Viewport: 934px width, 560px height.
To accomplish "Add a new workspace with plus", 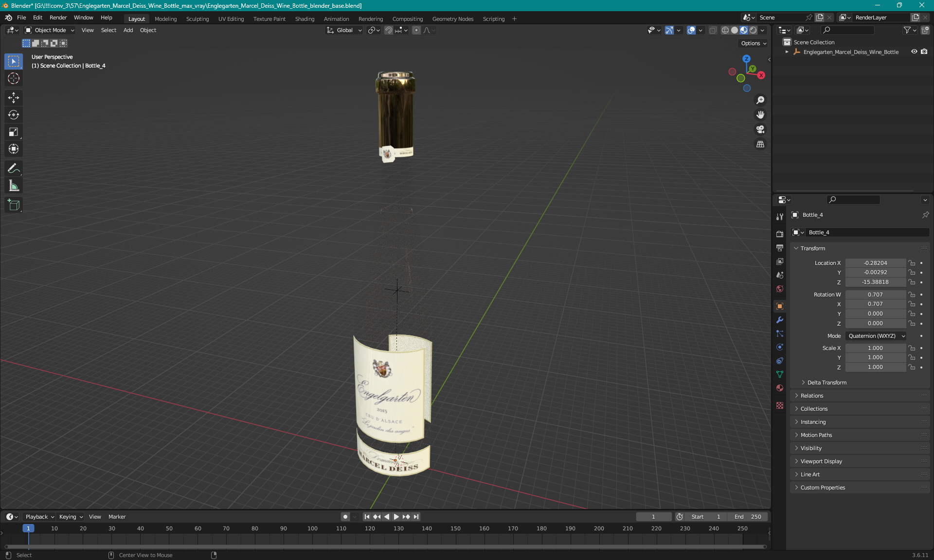I will [514, 19].
